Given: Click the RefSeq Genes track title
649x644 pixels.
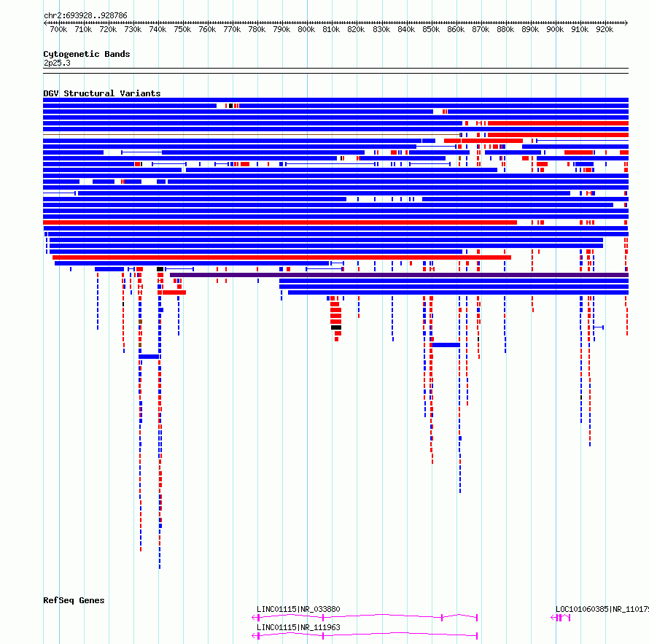Looking at the screenshot, I should pos(74,600).
